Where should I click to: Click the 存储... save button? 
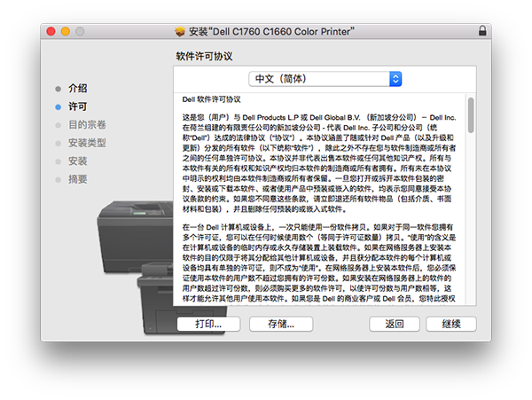click(x=281, y=324)
